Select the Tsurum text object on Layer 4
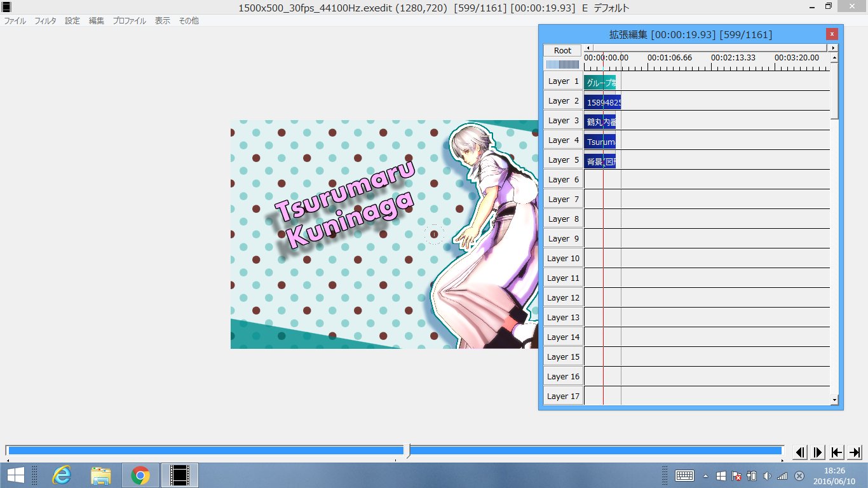This screenshot has width=868, height=488. coord(600,141)
